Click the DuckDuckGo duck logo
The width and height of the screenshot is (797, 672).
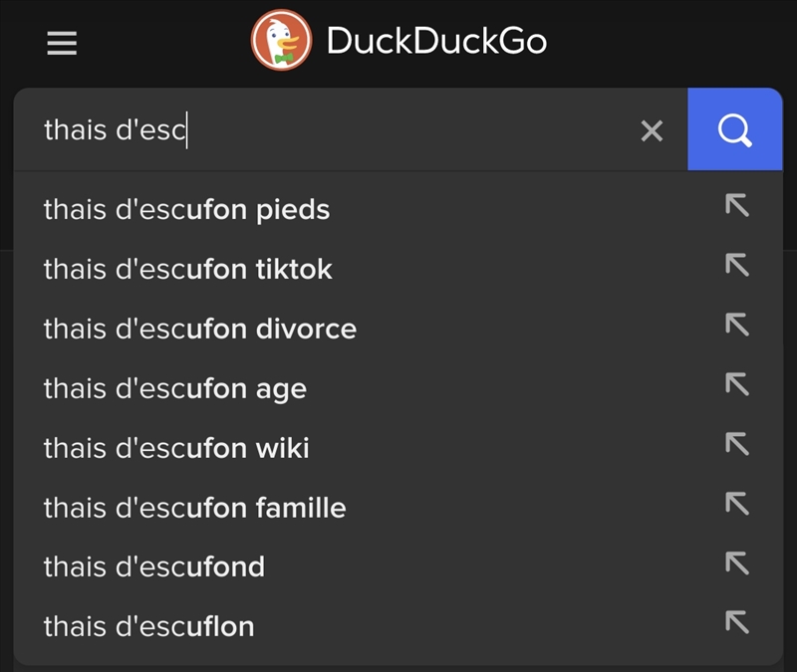tap(281, 42)
